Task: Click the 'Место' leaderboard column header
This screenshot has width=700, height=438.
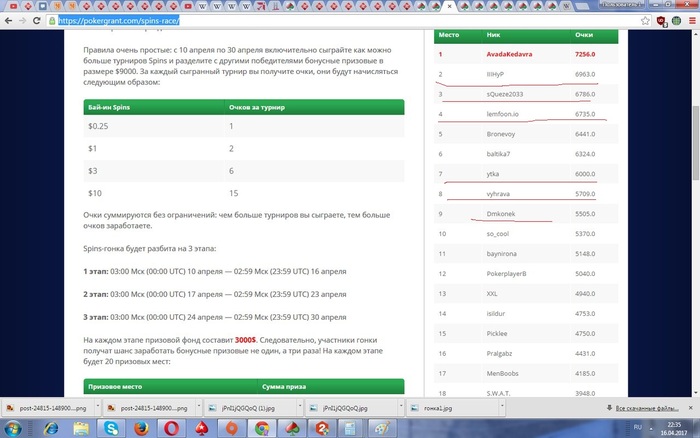Action: pyautogui.click(x=449, y=34)
